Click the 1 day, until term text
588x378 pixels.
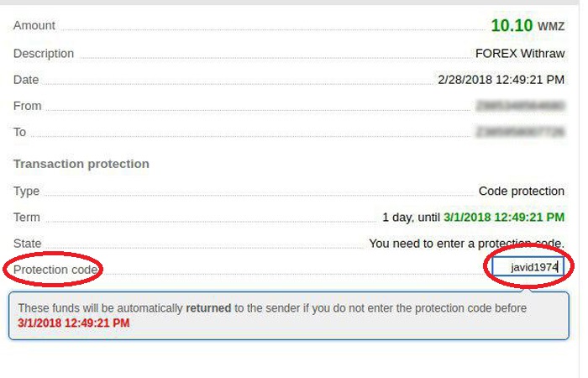(x=411, y=218)
